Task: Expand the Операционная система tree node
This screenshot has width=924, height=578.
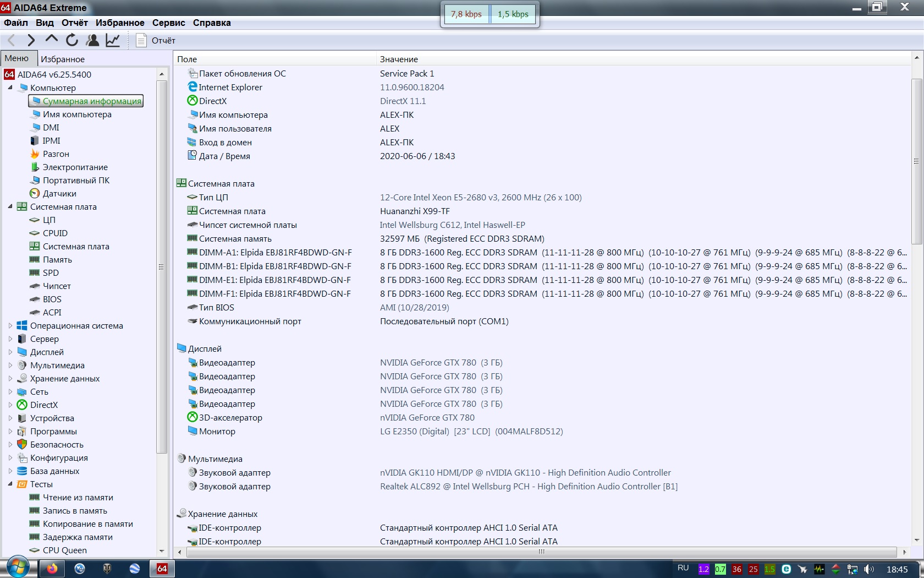Action: (10, 325)
